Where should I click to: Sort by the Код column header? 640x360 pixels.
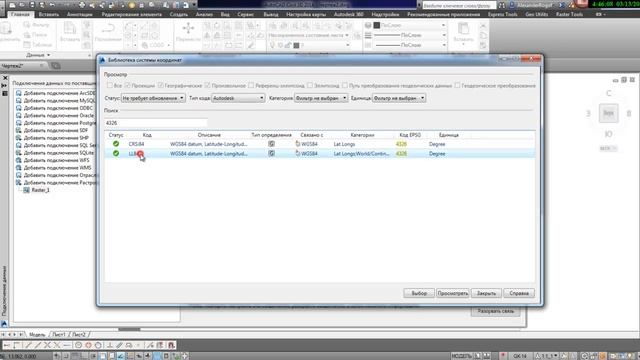pyautogui.click(x=147, y=135)
